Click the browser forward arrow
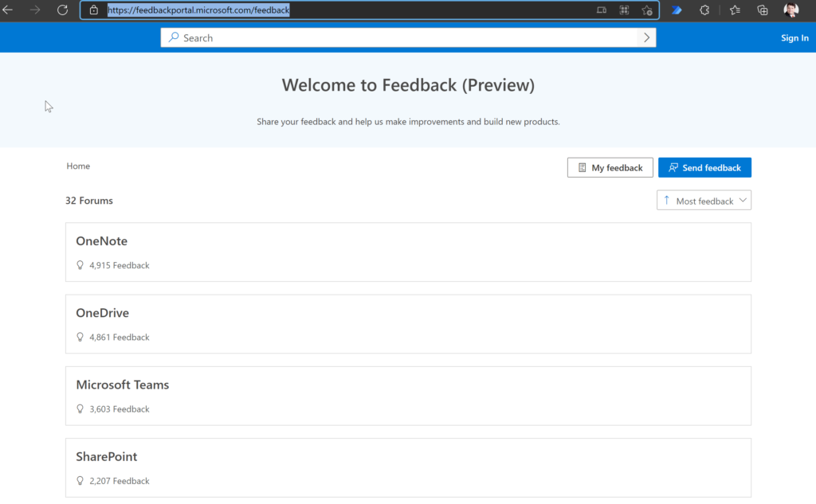816x504 pixels. click(35, 10)
